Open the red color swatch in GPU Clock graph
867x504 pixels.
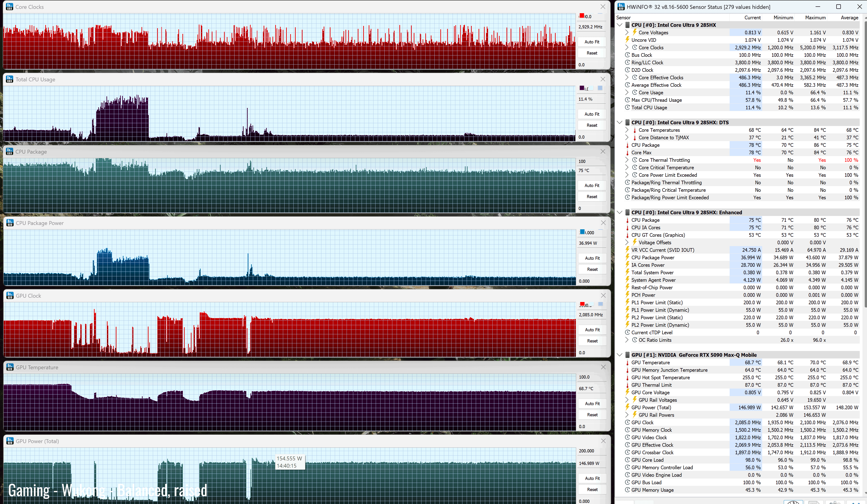click(x=582, y=304)
